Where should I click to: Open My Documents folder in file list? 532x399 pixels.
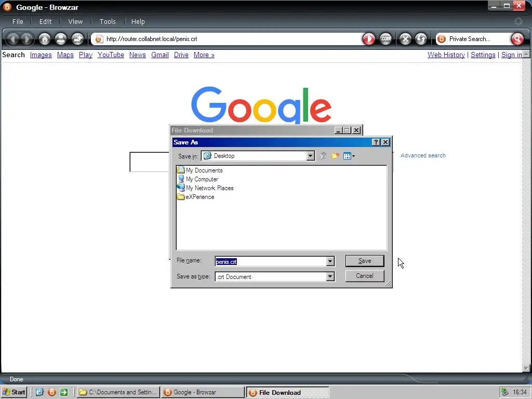pos(200,170)
